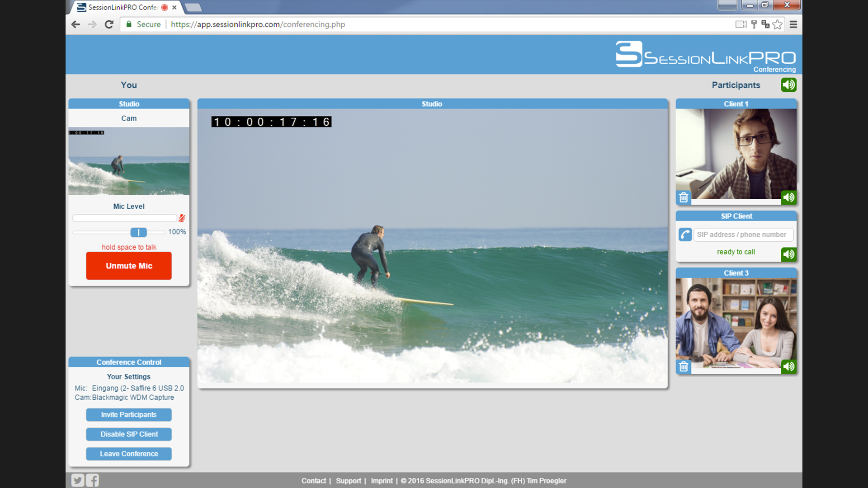Image resolution: width=868 pixels, height=488 pixels.
Task: Open Facebook via the footer icon
Action: point(92,480)
